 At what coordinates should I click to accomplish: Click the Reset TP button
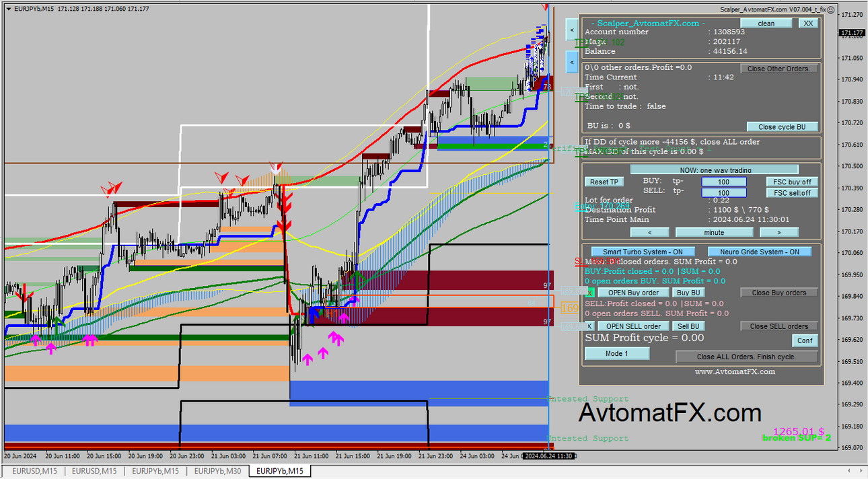click(604, 182)
